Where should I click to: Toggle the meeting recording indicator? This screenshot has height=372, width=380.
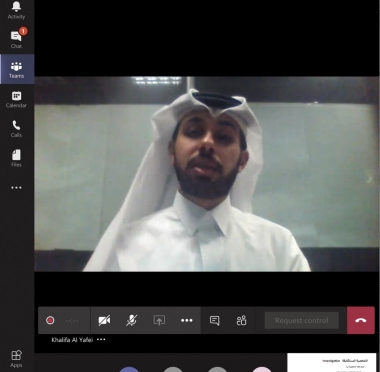[50, 321]
